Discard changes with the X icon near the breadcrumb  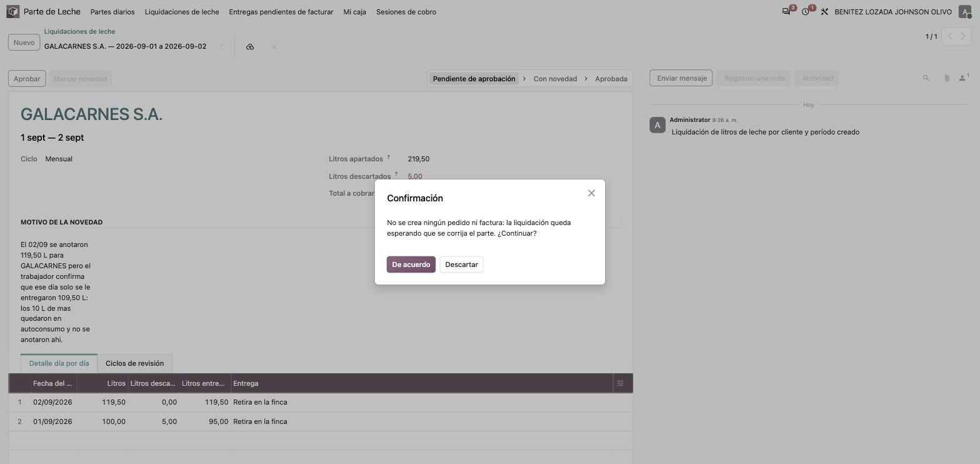274,47
